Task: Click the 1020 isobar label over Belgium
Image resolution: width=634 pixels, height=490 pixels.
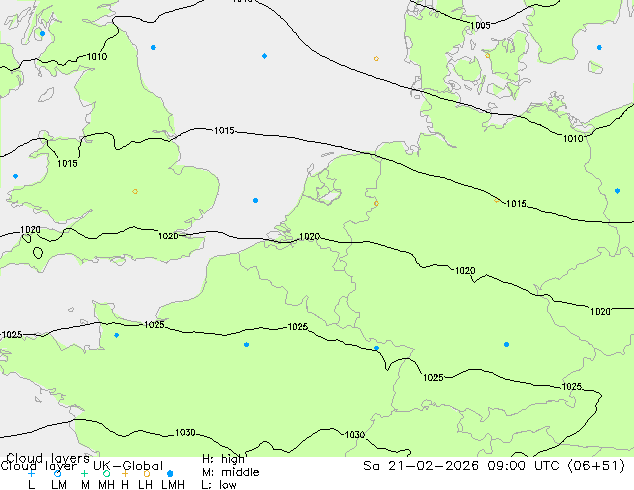Action: pyautogui.click(x=309, y=236)
